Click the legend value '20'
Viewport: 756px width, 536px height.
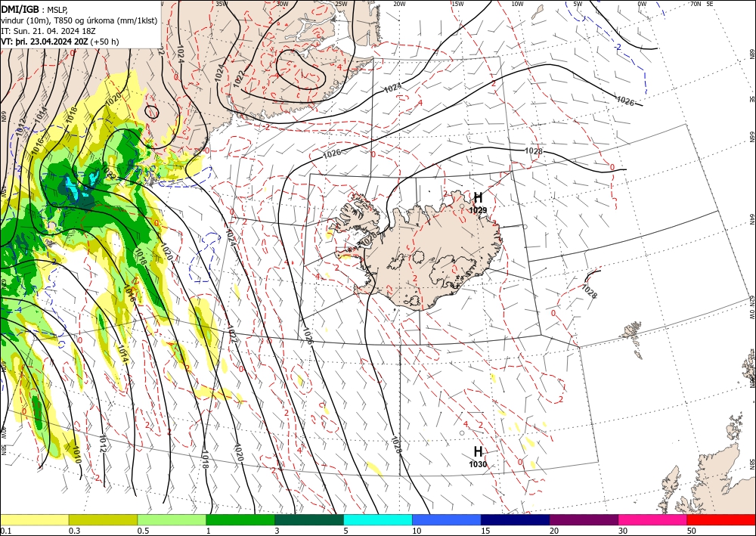554,531
